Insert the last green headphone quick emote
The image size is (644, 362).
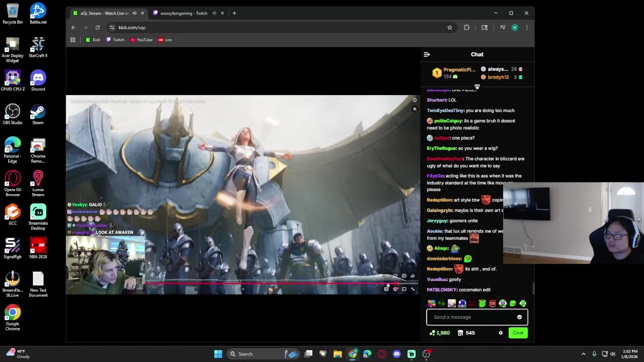523,303
